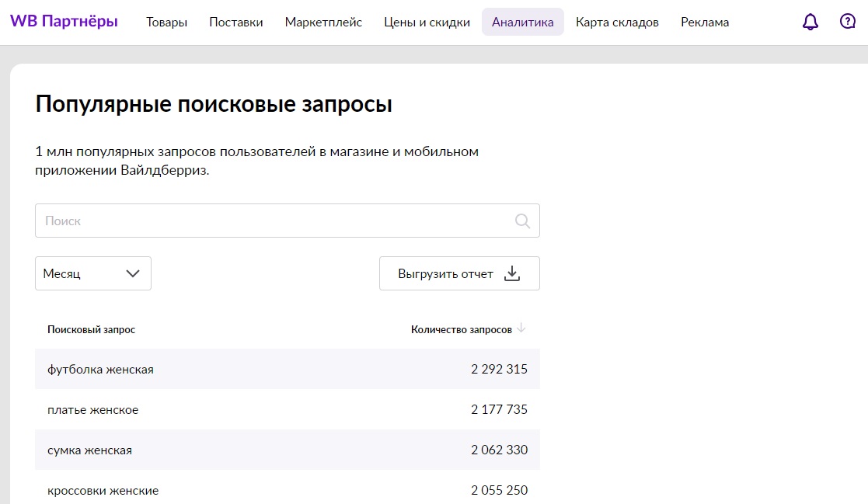Select the Аналитика tab

pyautogui.click(x=523, y=23)
